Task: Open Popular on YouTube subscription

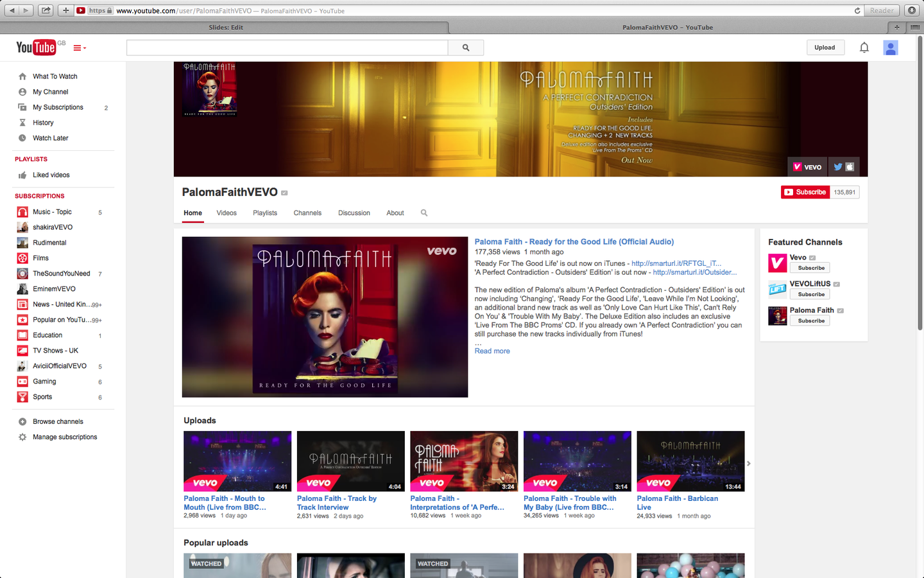Action: coord(61,320)
